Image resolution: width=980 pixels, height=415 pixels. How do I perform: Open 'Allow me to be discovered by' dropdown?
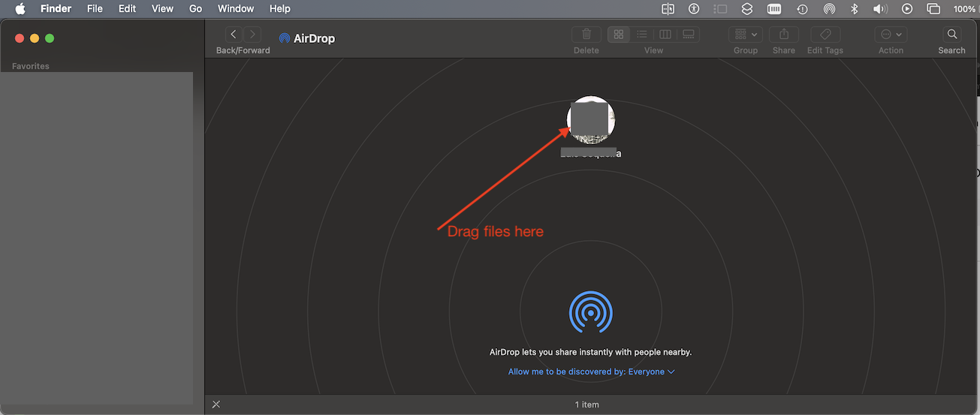coord(592,371)
